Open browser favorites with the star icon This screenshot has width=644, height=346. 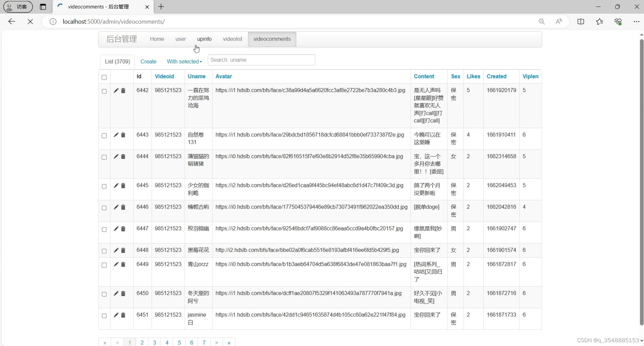600,21
